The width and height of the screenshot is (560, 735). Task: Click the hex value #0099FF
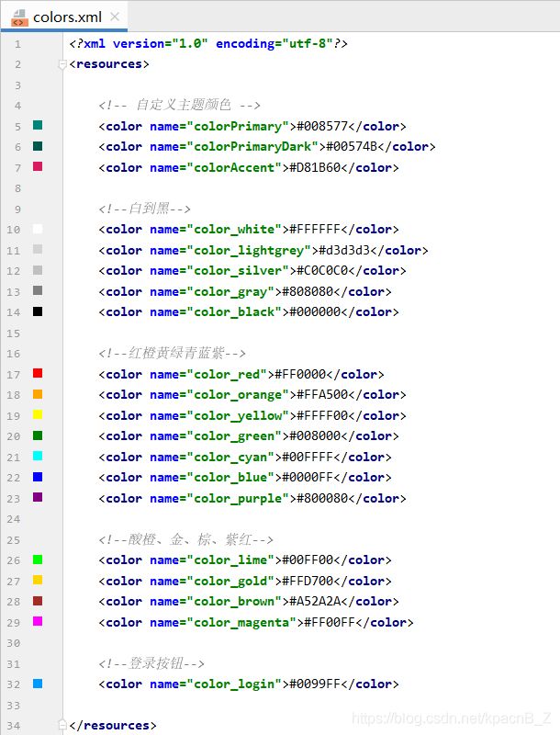coord(315,684)
